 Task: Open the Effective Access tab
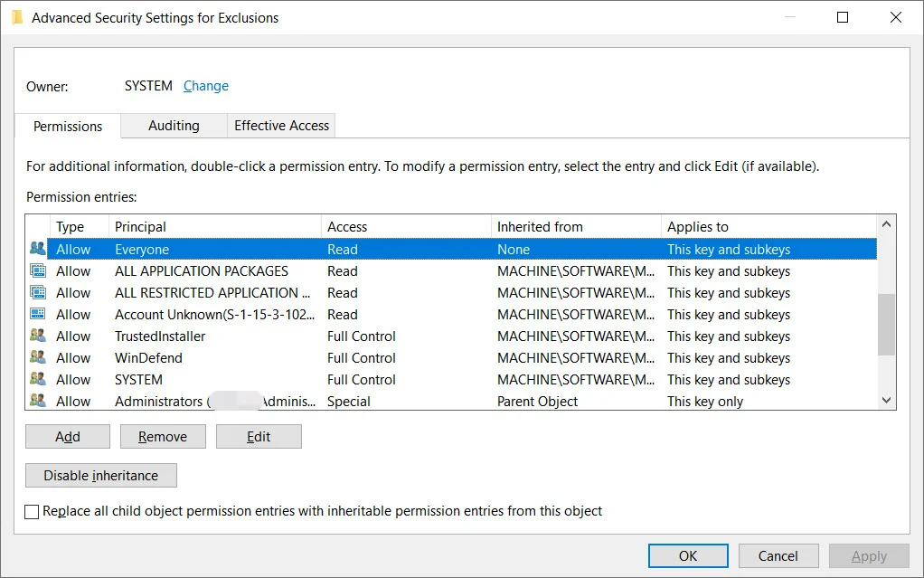[280, 126]
